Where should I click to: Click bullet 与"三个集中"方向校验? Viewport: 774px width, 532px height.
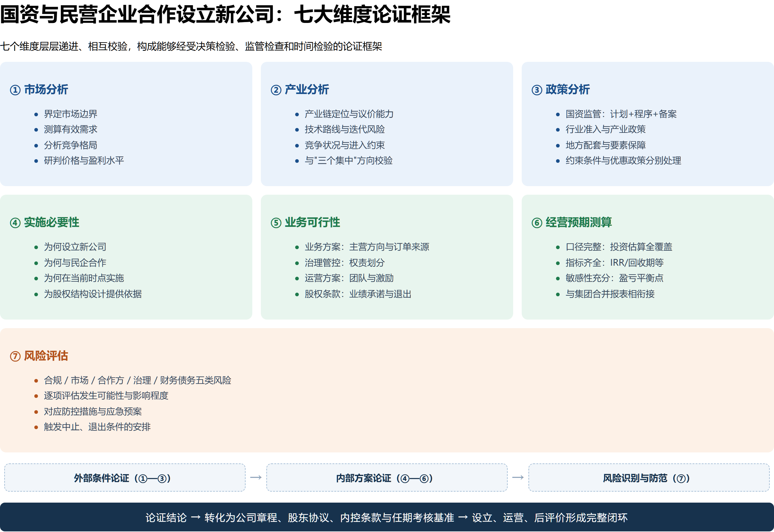tap(349, 161)
